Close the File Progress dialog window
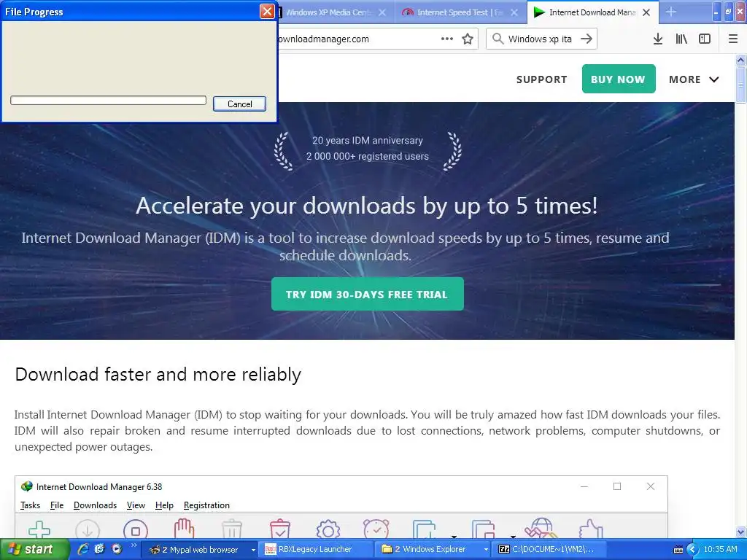The width and height of the screenshot is (747, 560). click(x=267, y=12)
